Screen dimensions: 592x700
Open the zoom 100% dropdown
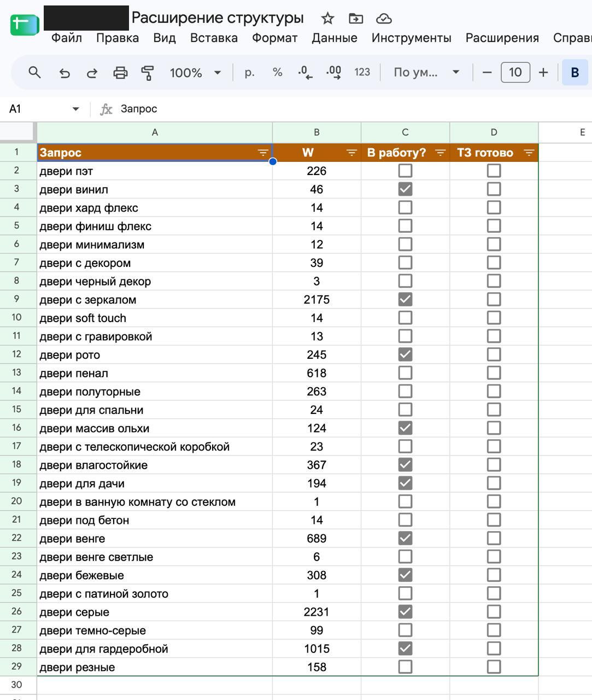[195, 72]
